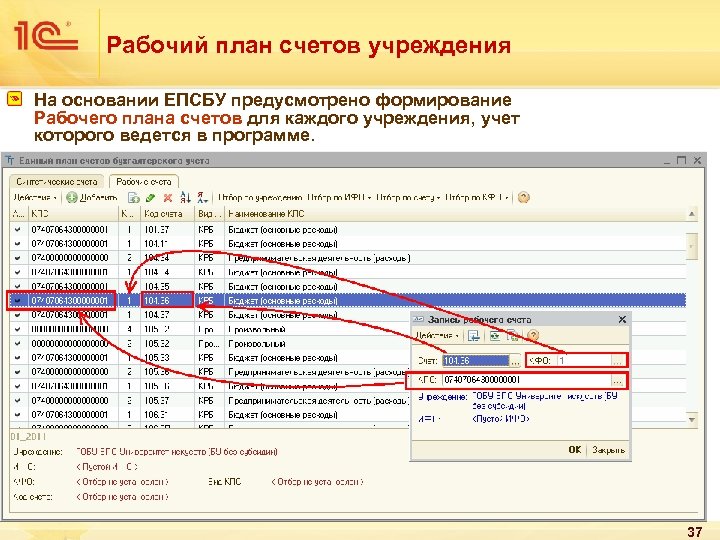This screenshot has height=540, width=720.
Task: Click the copy record toolbar icon
Action: pos(134,198)
